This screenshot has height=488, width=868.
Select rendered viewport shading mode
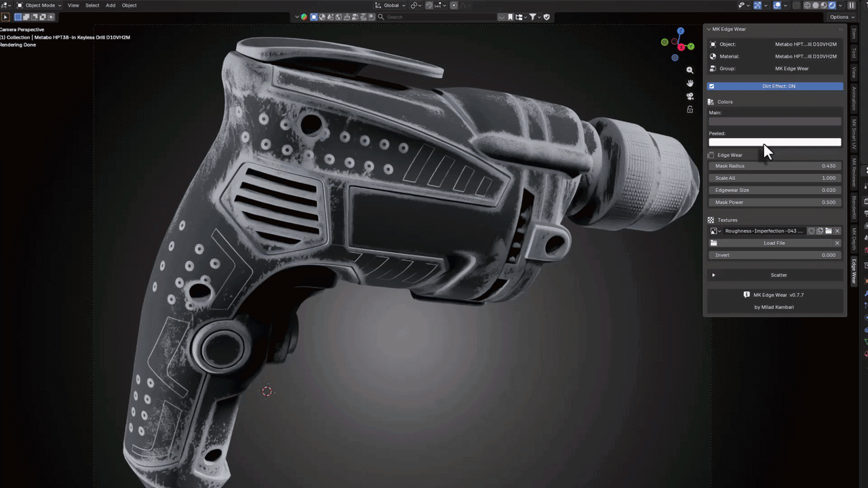coord(832,5)
